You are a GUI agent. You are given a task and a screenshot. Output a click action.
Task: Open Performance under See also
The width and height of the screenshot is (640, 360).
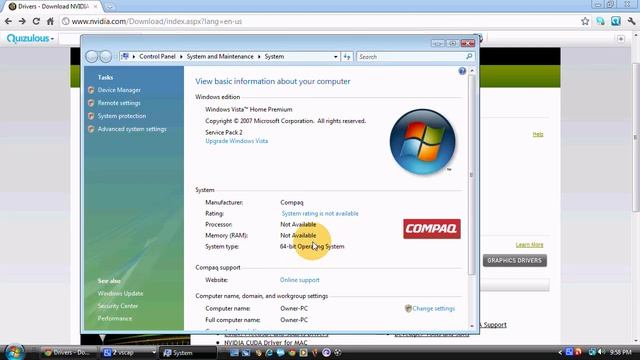[x=115, y=318]
